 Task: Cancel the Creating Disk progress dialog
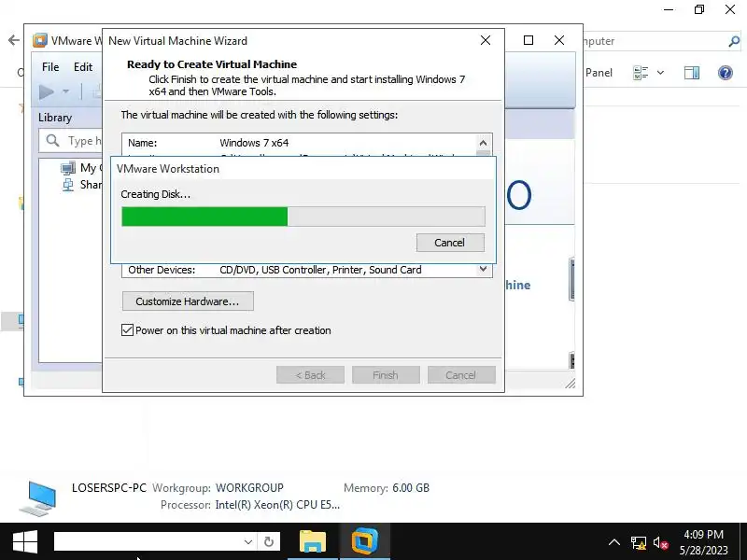pos(450,243)
